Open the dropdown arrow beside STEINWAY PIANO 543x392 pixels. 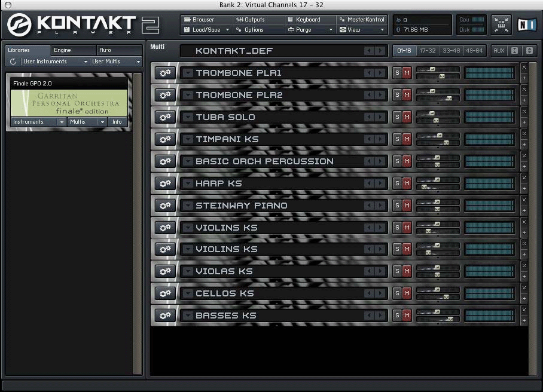click(x=188, y=206)
